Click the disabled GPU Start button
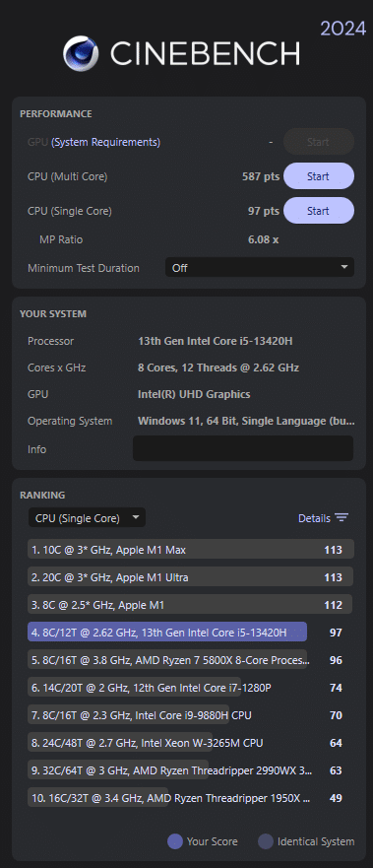 click(x=318, y=142)
